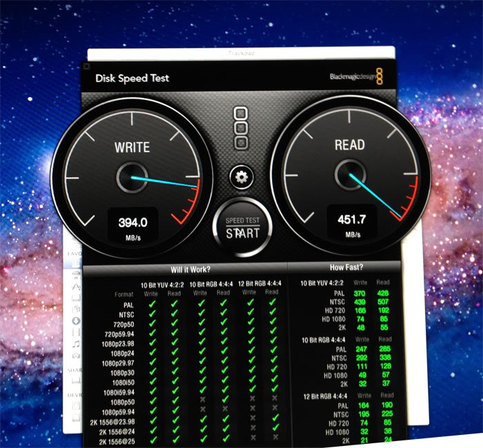Click the 2K 1556@23.98 format row label
483x448 pixels.
pos(112,422)
